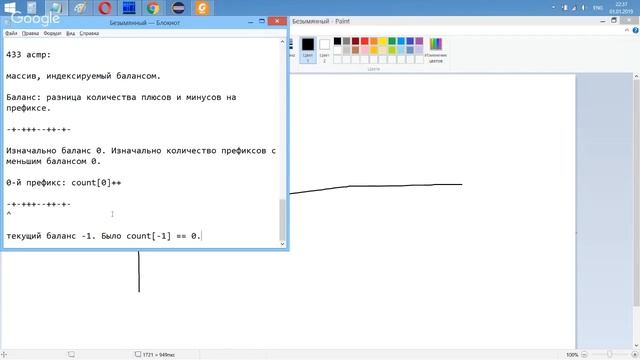The height and width of the screenshot is (360, 640).
Task: Click the Paint zoom in plus icon
Action: pyautogui.click(x=635, y=355)
